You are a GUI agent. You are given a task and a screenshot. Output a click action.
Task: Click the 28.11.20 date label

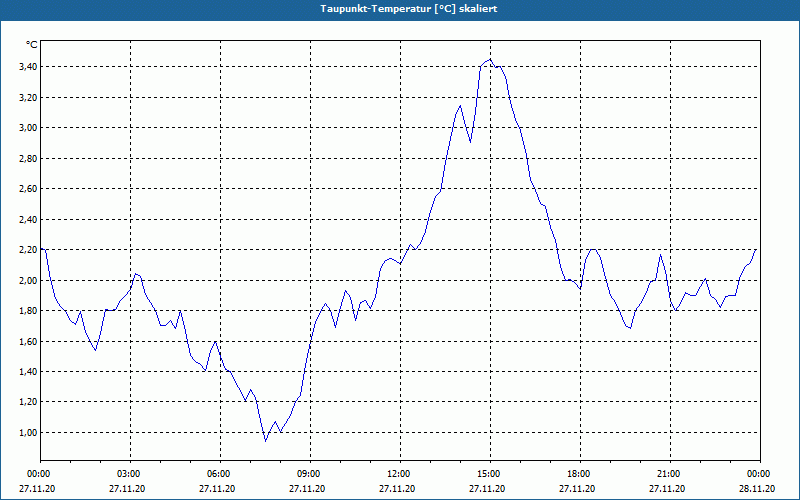pyautogui.click(x=757, y=488)
